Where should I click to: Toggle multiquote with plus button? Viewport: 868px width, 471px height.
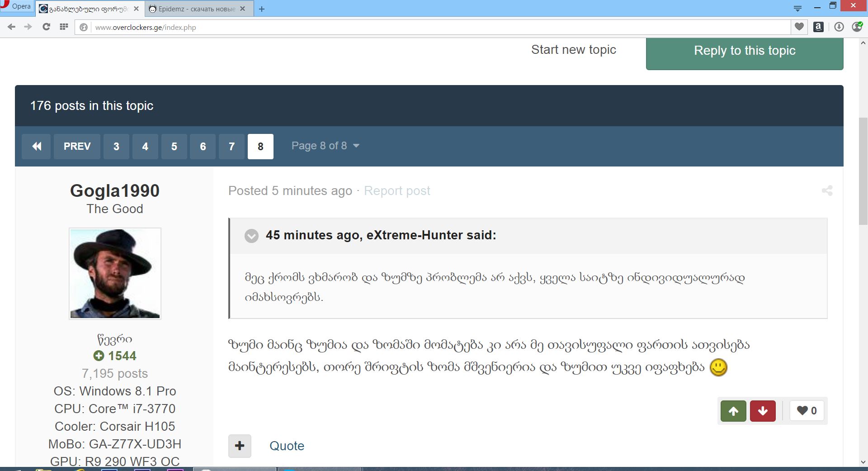pos(240,446)
